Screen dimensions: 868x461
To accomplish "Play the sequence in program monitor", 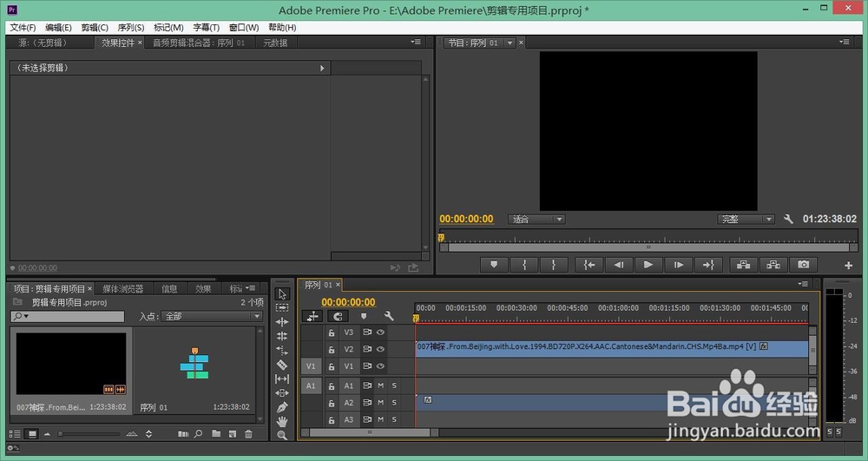I will tap(648, 265).
